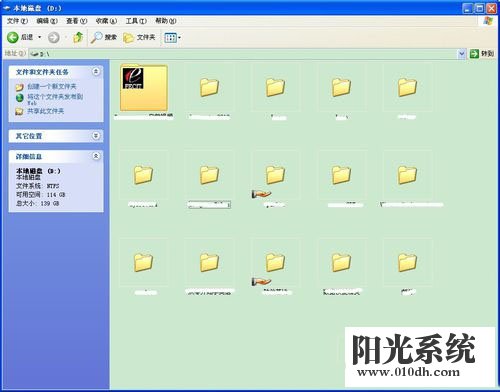Open the 收藏 menu
Image resolution: width=500 pixels, height=392 pixels.
click(106, 21)
